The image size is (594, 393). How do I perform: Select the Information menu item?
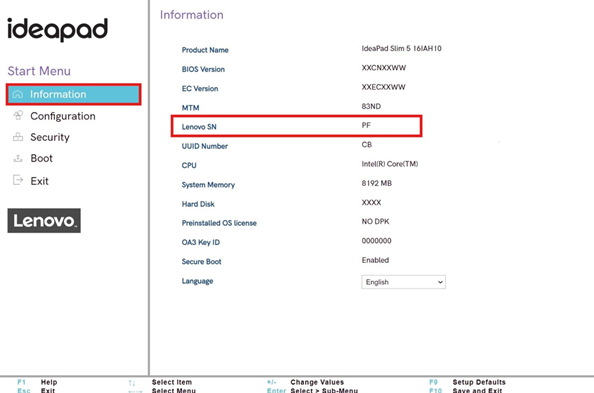(x=73, y=94)
